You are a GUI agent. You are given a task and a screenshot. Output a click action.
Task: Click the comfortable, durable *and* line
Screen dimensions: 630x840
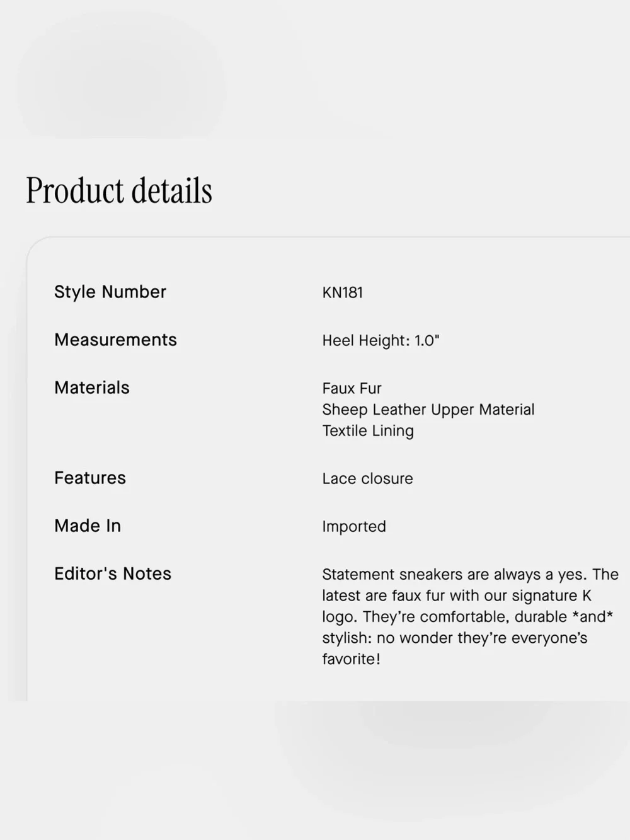(467, 616)
